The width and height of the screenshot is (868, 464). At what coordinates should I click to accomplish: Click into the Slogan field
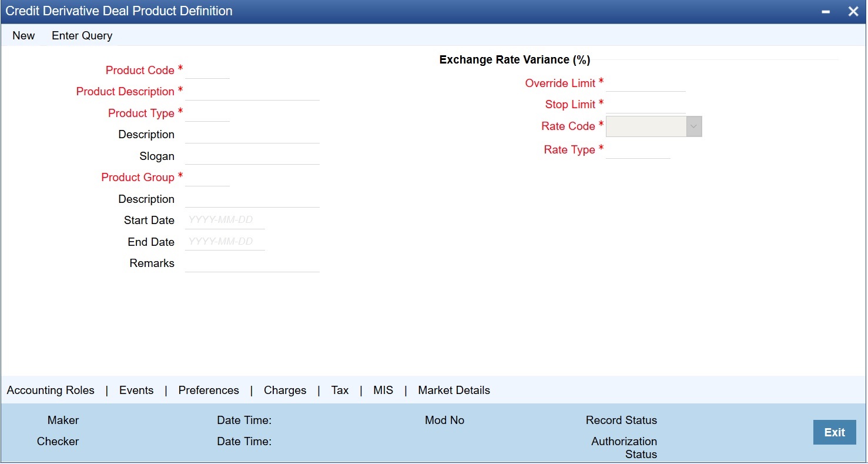[x=252, y=156]
